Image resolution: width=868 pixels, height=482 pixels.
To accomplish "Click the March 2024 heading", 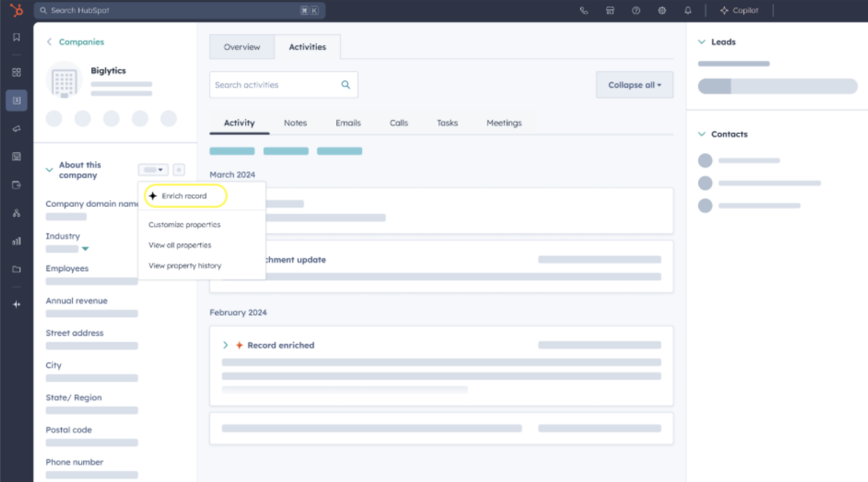I will (x=232, y=174).
